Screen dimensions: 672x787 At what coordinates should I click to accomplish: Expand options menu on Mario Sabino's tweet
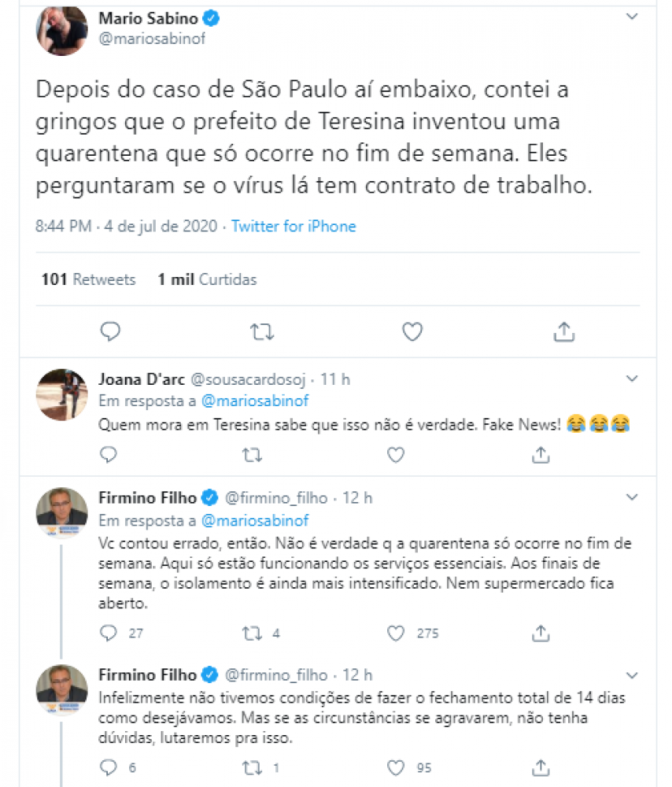point(631,17)
